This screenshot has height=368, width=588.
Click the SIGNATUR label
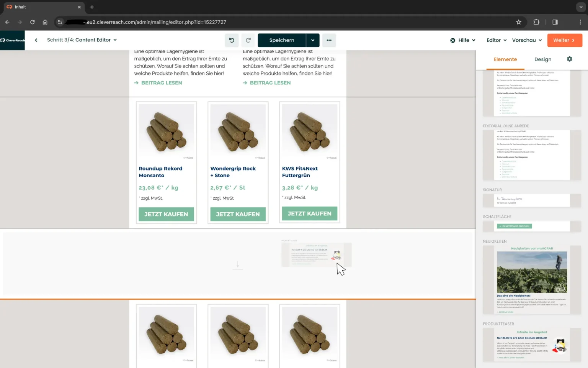click(x=492, y=190)
